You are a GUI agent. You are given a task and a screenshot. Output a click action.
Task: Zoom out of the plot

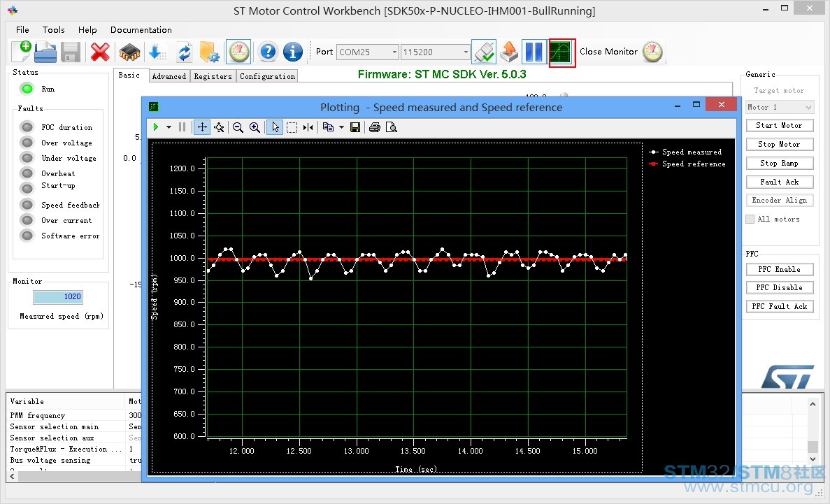(238, 127)
